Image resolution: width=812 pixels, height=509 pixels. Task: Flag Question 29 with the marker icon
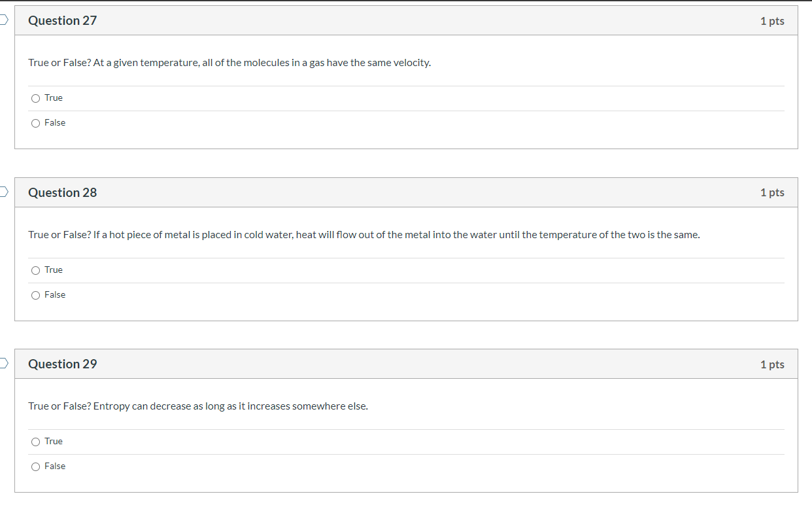coord(3,364)
